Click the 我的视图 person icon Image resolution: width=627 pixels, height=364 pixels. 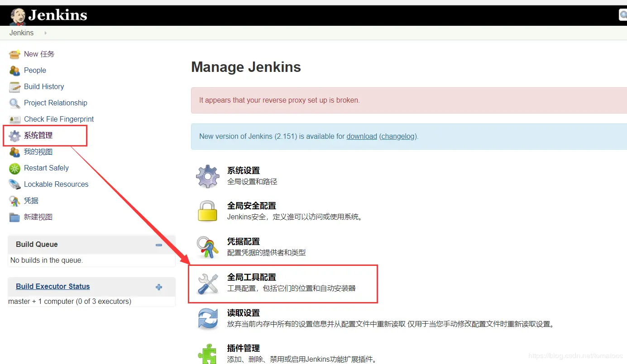[x=15, y=152]
